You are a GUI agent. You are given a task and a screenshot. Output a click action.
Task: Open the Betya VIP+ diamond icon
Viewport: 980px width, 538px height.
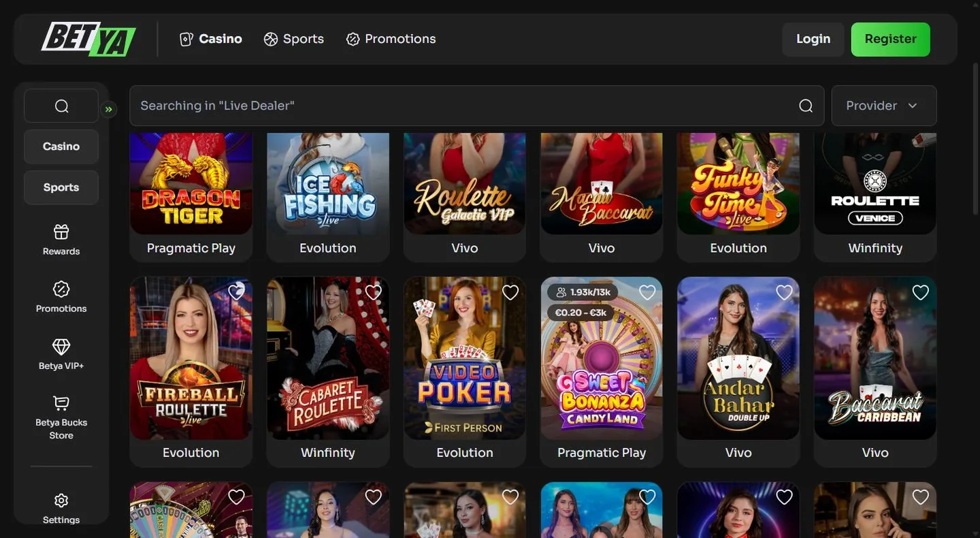coord(61,347)
